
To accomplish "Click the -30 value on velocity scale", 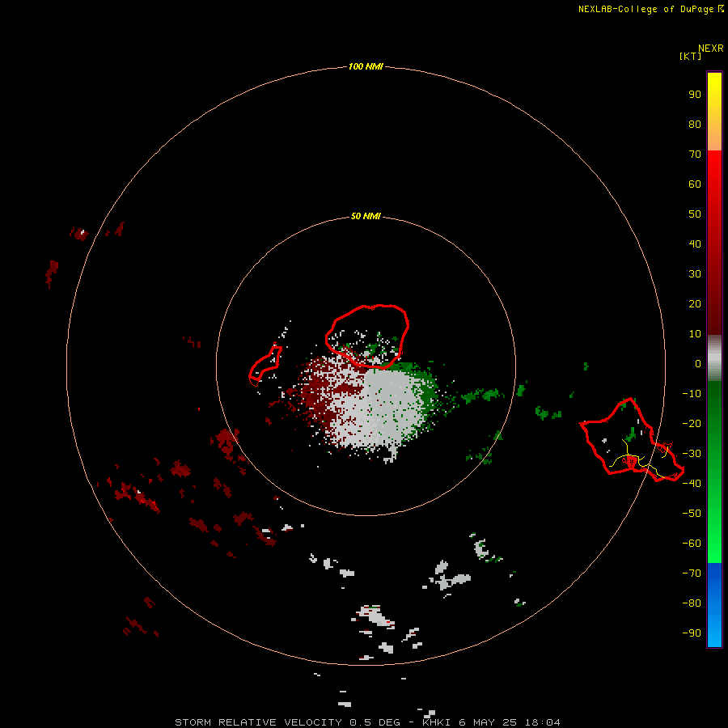I will click(x=692, y=454).
